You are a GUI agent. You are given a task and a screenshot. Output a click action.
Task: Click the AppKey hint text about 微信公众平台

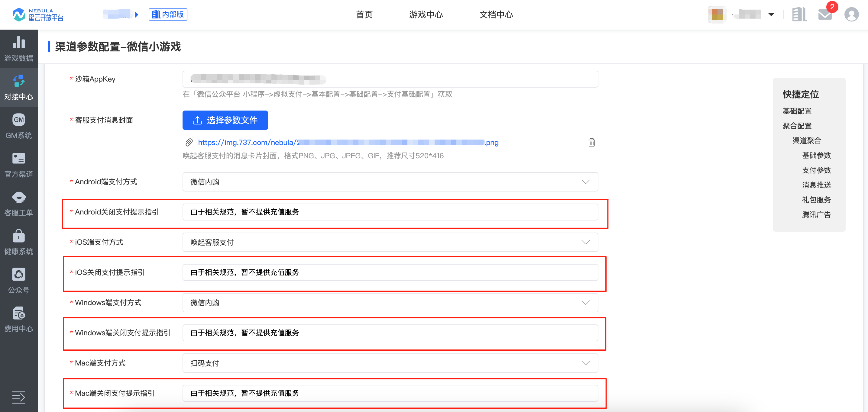click(x=317, y=94)
